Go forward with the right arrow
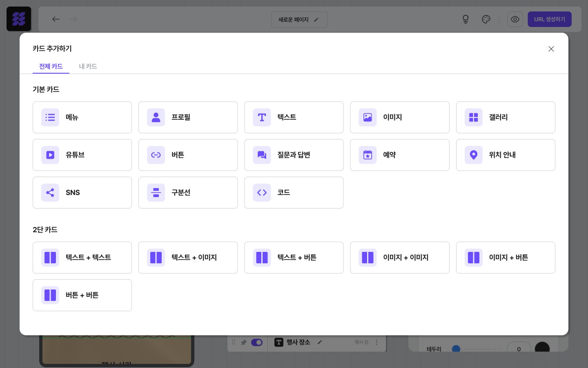 (x=73, y=19)
